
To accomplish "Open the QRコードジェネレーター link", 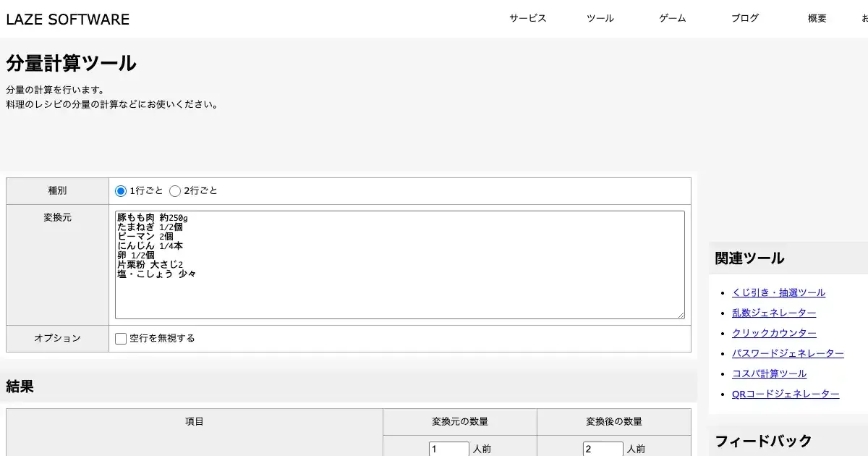I will (786, 394).
